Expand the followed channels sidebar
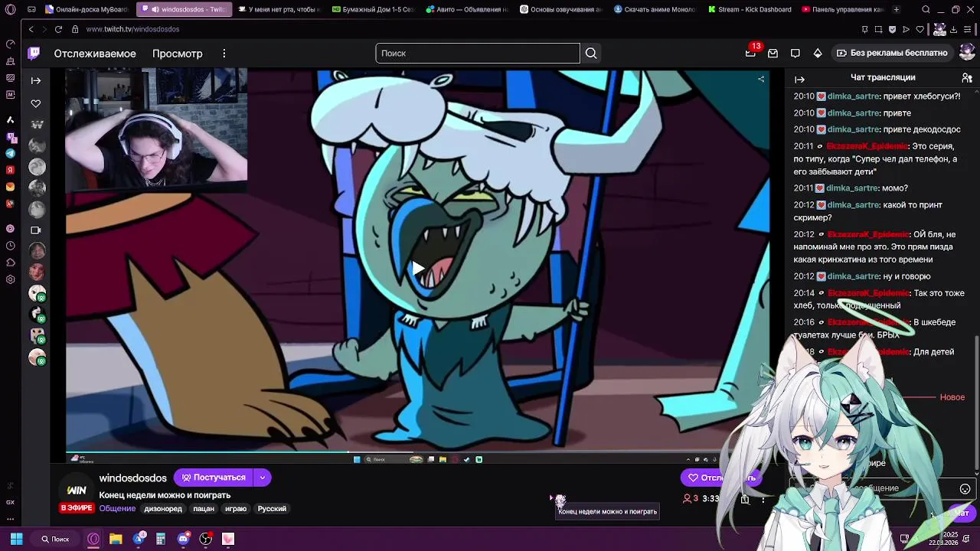Image resolution: width=980 pixels, height=551 pixels. click(x=35, y=80)
